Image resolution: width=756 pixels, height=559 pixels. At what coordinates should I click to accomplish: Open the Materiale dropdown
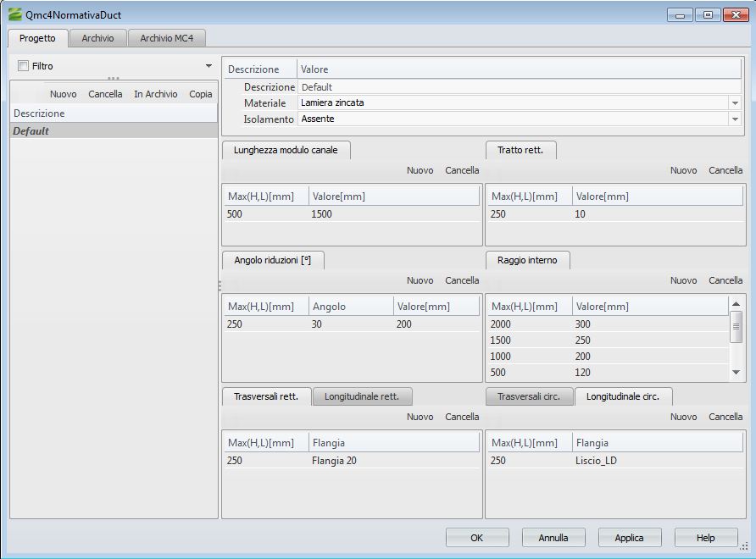pos(734,103)
